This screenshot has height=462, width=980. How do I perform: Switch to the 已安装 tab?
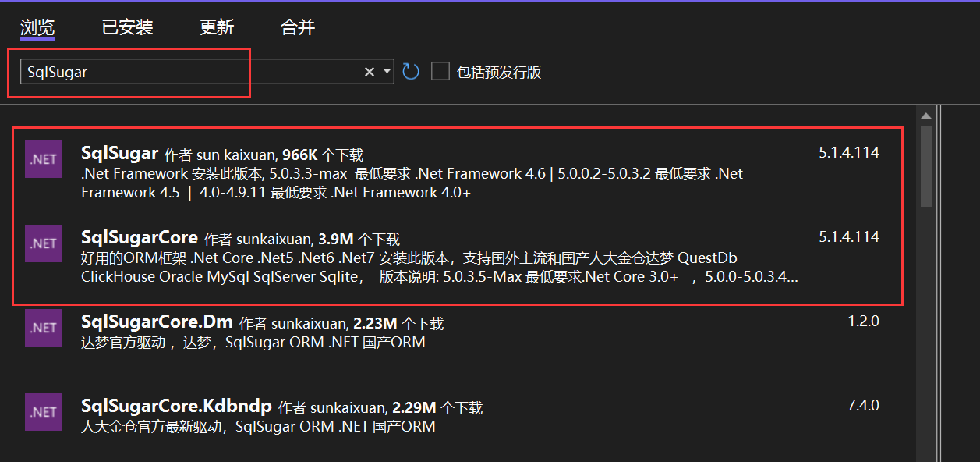pyautogui.click(x=127, y=27)
